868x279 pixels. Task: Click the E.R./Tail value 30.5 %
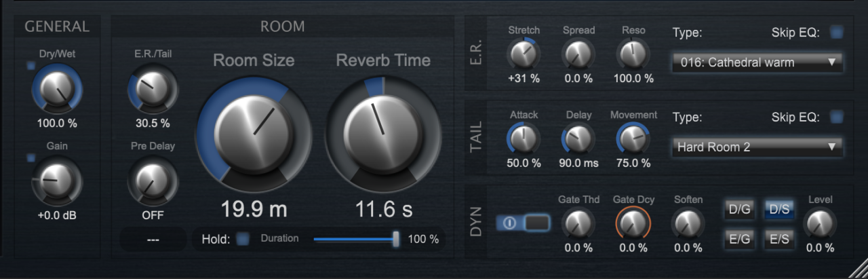click(153, 124)
